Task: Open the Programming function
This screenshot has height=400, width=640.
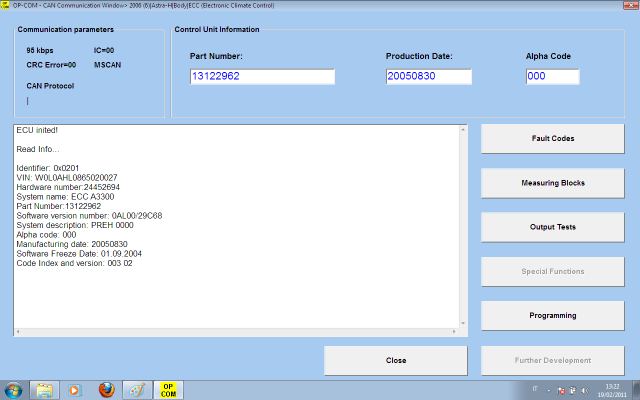Action: point(553,316)
